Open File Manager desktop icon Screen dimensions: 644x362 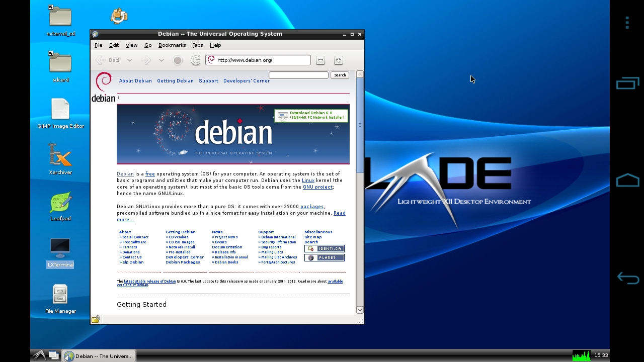click(60, 294)
